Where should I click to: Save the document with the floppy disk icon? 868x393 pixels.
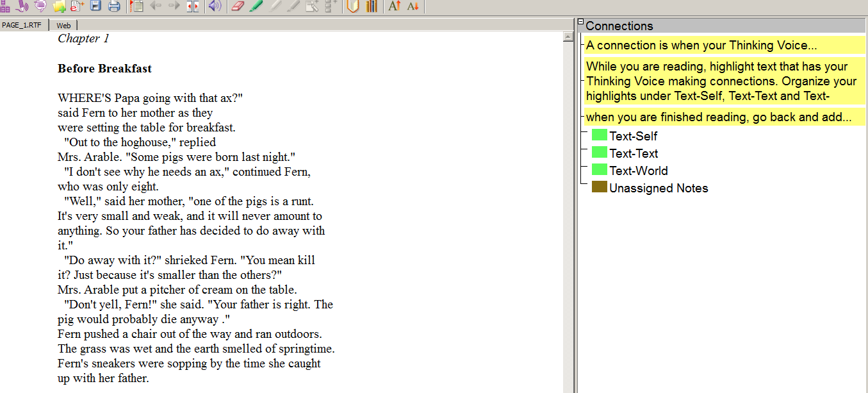click(96, 6)
